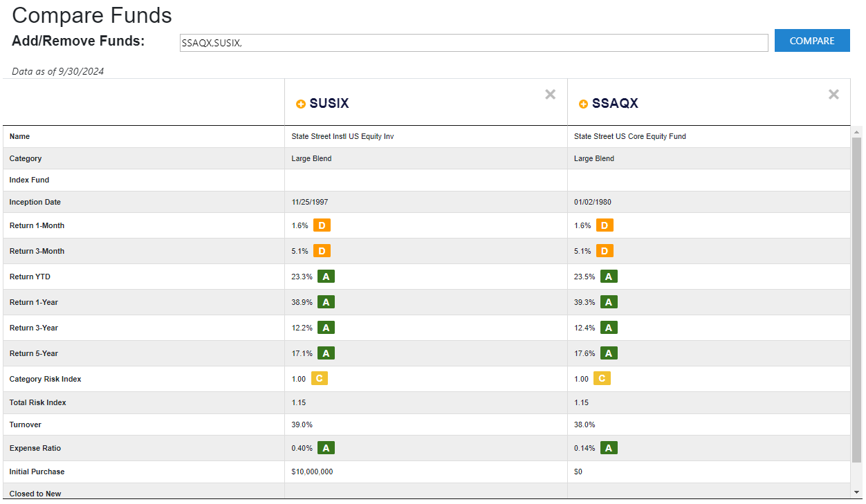Click the Index Fund row label
The width and height of the screenshot is (866, 504).
pyautogui.click(x=29, y=180)
